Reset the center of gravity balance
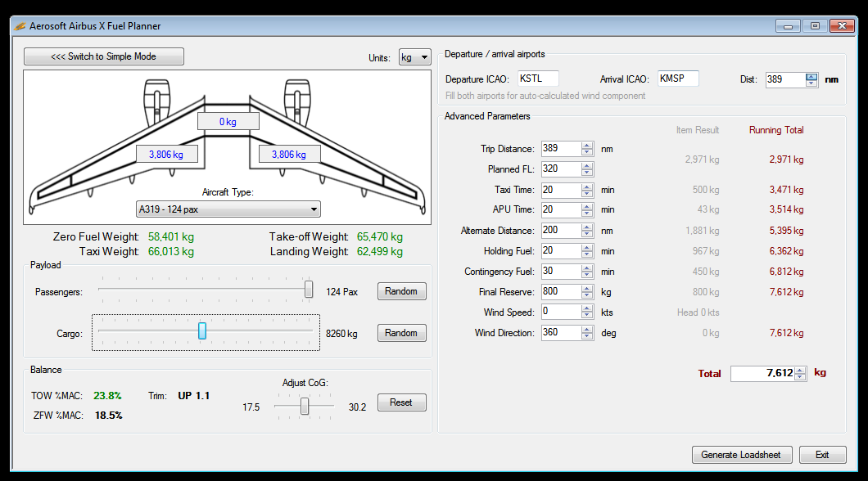This screenshot has height=481, width=868. pos(401,402)
